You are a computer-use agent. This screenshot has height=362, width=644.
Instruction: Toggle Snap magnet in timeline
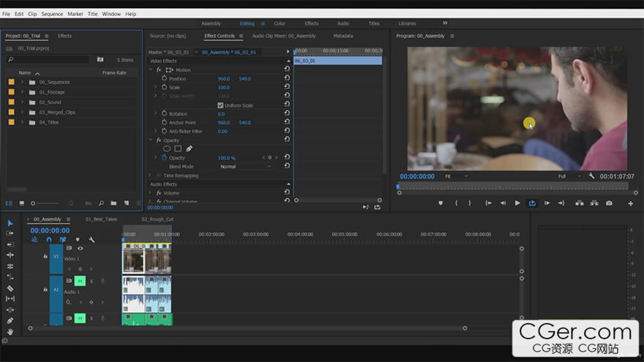49,240
